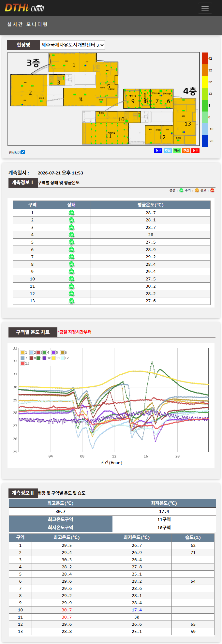The width and height of the screenshot is (222, 644).
Task: Open the 현장명 site selection dropdown
Action: coord(72,45)
